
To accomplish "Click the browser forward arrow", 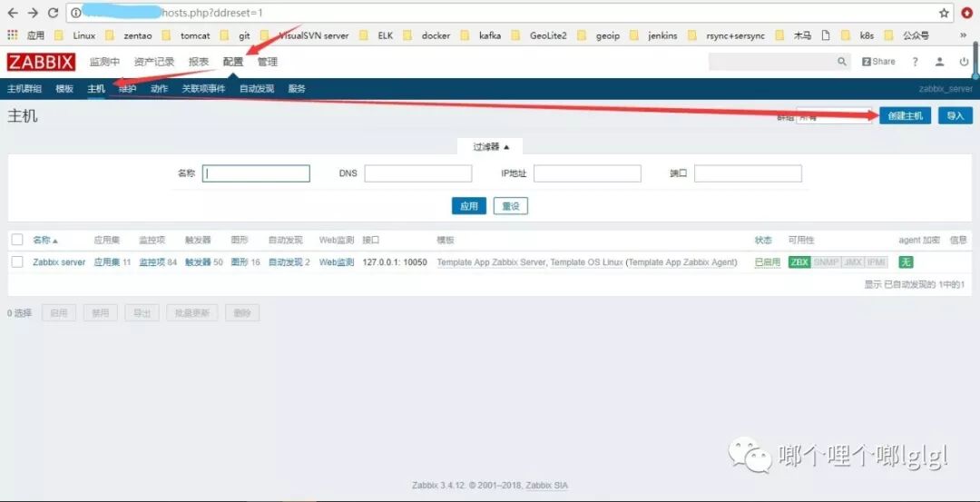I will (x=33, y=13).
